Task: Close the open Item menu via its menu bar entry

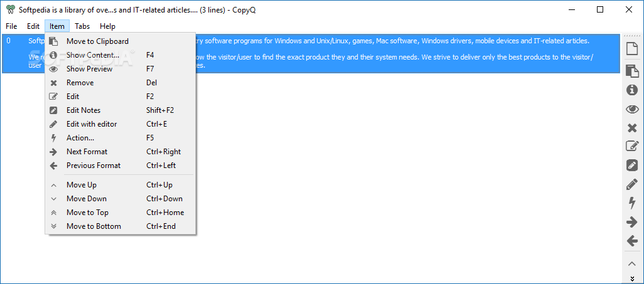Action: (57, 26)
